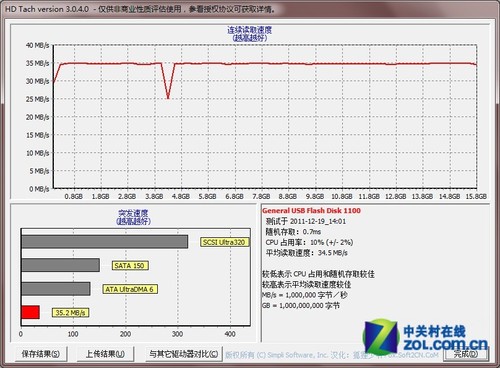This screenshot has width=500, height=368.
Task: Click the red burst speed bar
Action: [x=31, y=312]
